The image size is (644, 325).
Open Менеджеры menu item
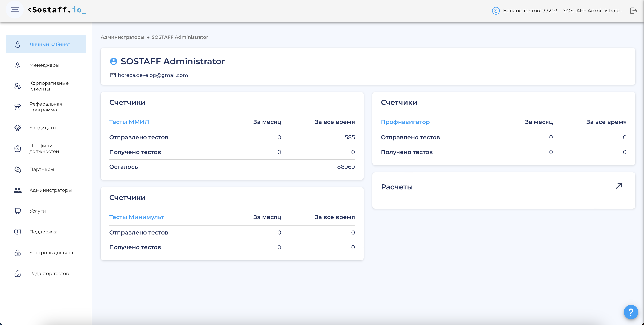46,65
